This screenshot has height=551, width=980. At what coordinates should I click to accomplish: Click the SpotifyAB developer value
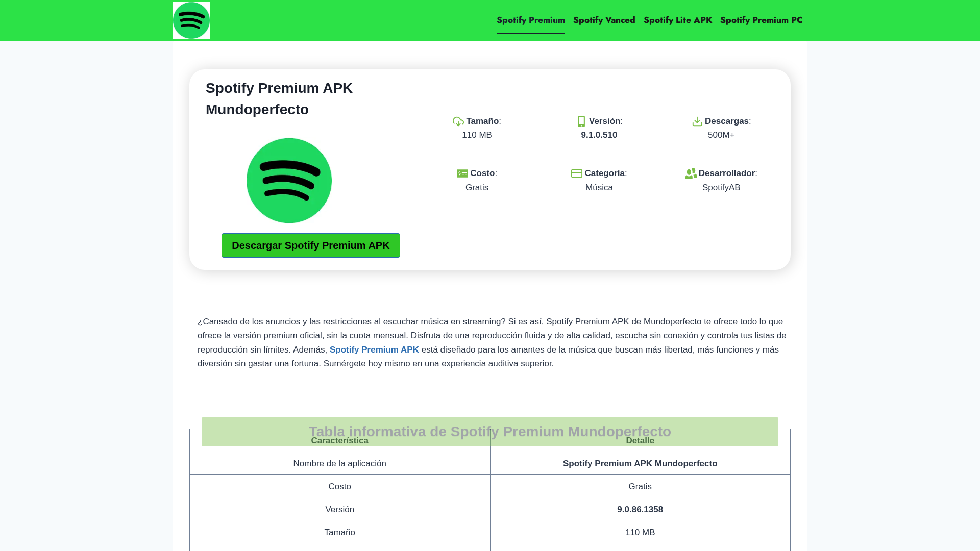[x=721, y=188]
